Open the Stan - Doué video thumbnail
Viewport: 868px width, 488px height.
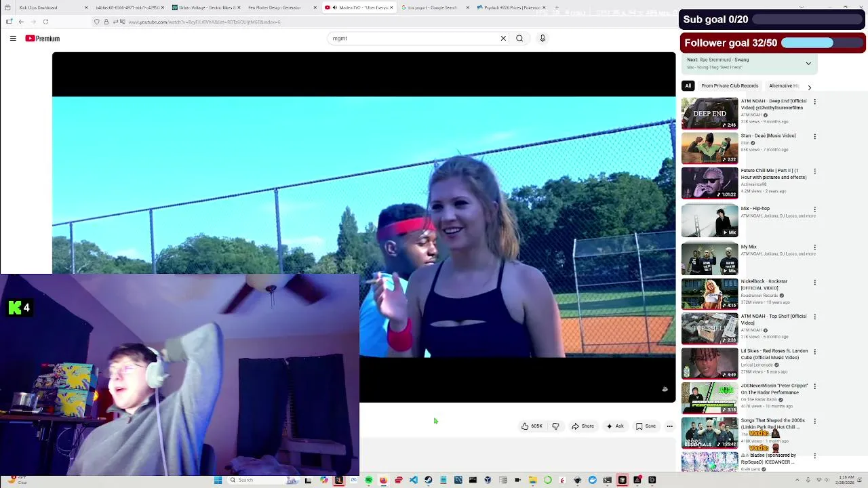[709, 148]
